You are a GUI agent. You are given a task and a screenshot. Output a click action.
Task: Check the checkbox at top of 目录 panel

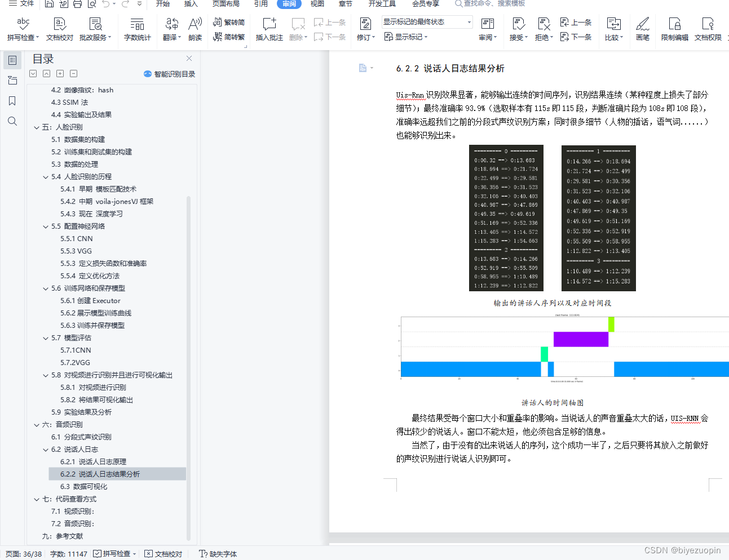[33, 73]
